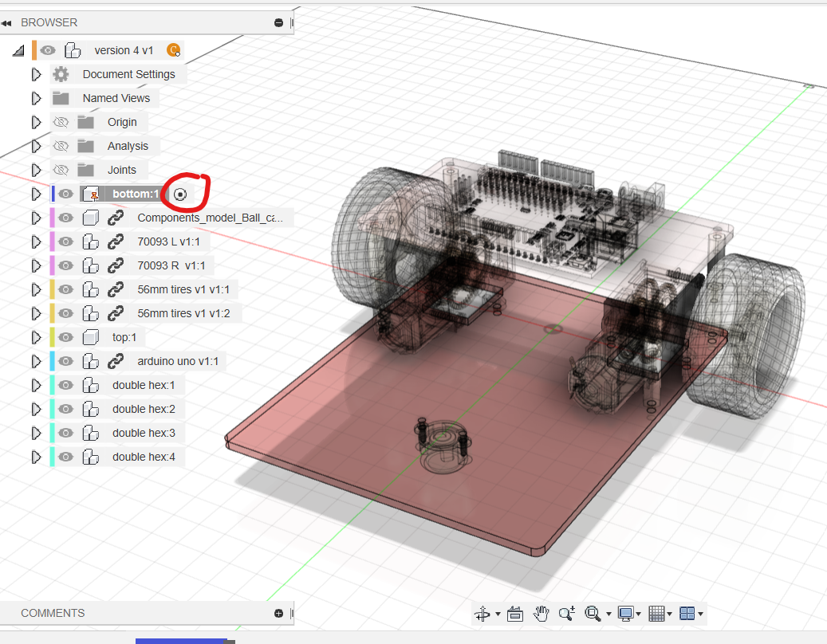Click the Look At tool icon
Screen dimensions: 827x644
(x=514, y=614)
